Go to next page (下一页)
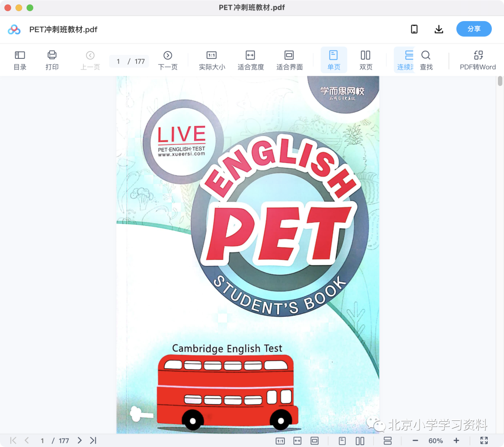 click(168, 60)
